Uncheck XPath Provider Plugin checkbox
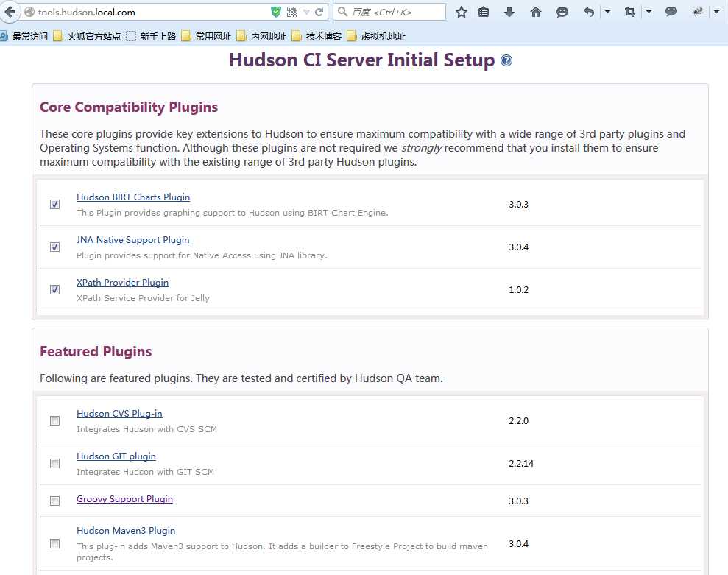 pyautogui.click(x=54, y=290)
